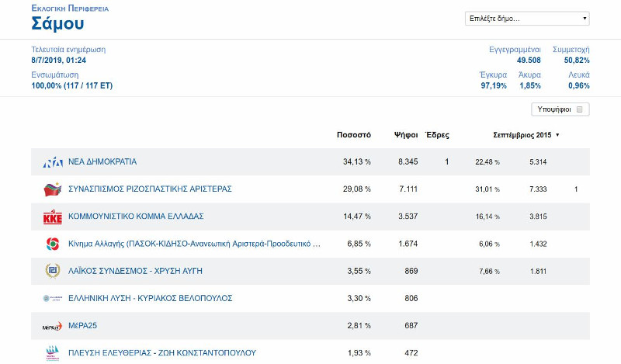Click the SYRIZA flag logo
The height and width of the screenshot is (364, 621).
pyautogui.click(x=53, y=189)
